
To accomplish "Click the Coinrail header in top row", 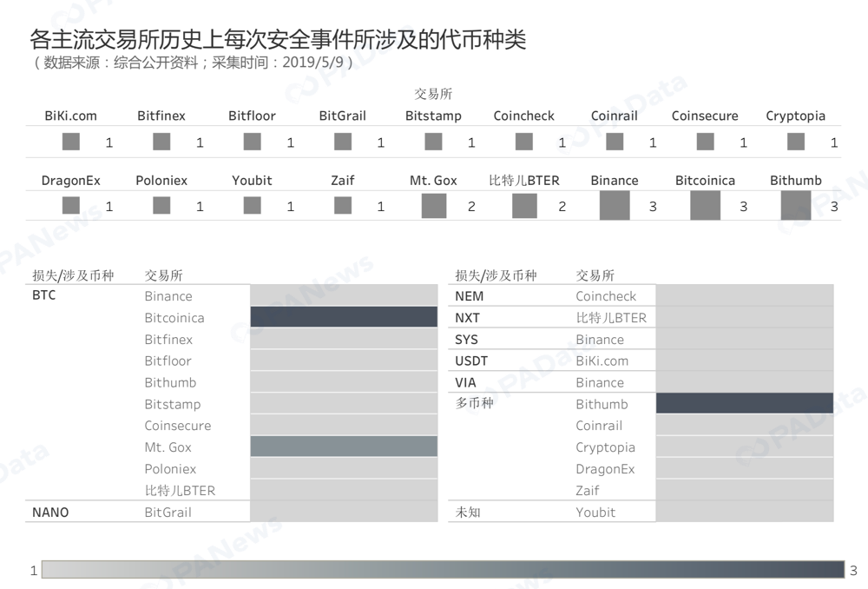I will tap(615, 116).
